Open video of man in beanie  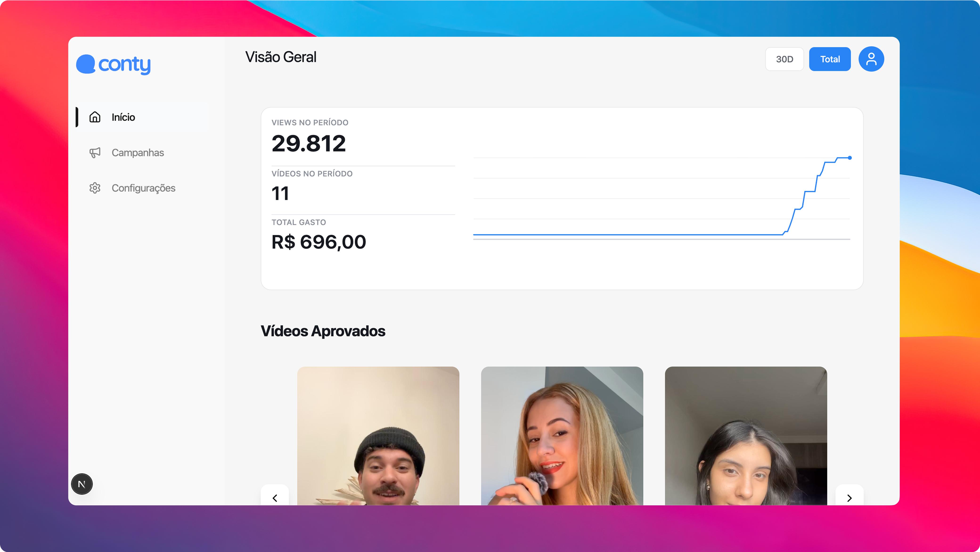[378, 436]
